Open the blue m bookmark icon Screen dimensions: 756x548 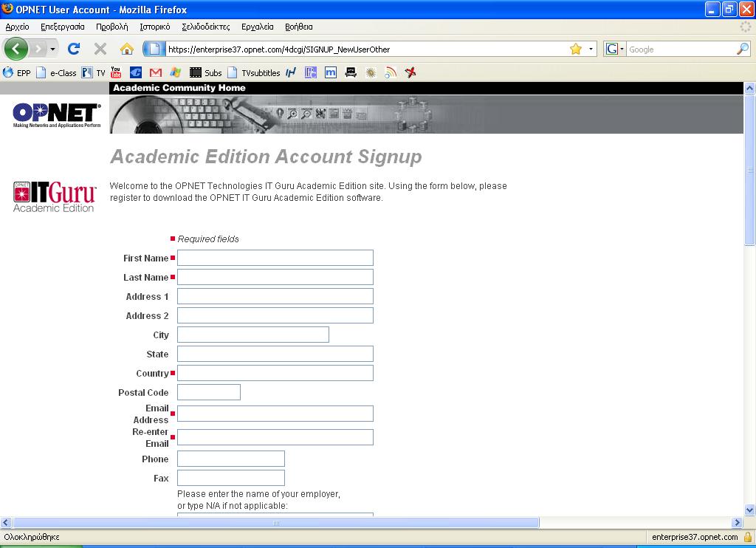pyautogui.click(x=331, y=73)
